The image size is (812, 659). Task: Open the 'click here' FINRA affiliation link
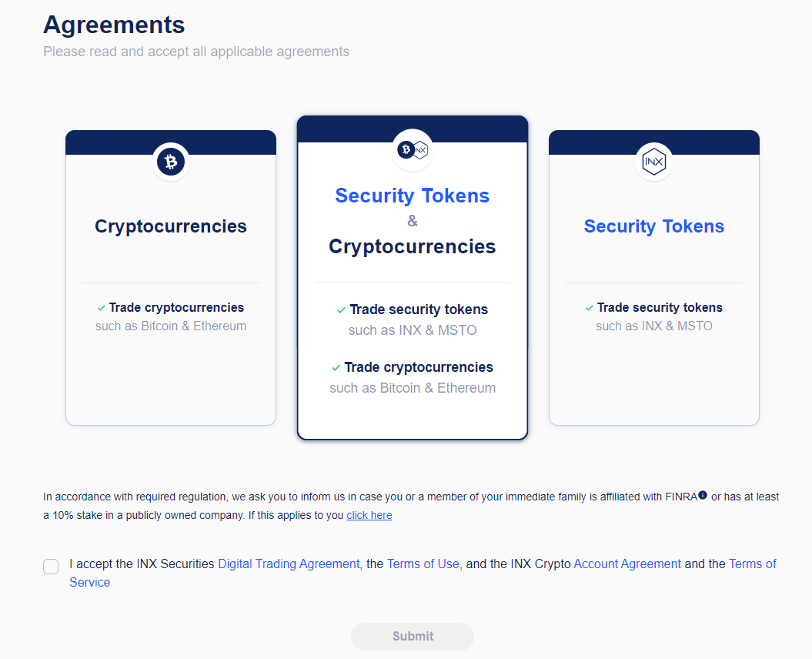click(369, 515)
